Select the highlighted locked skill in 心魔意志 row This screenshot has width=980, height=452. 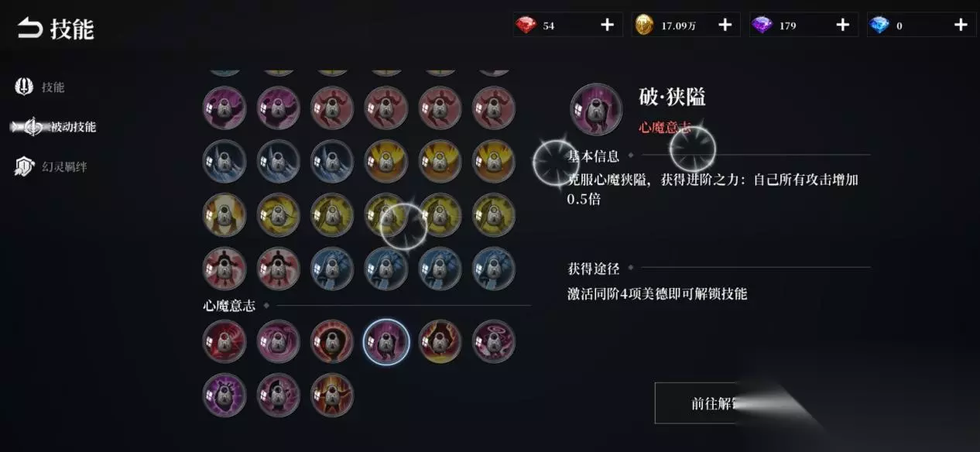tap(386, 341)
